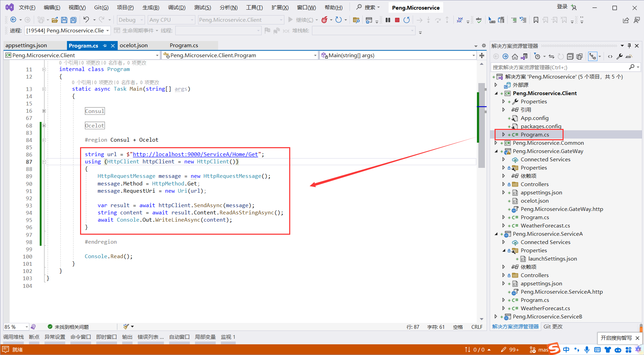Open the 输出 window
This screenshot has width=644, height=355.
pyautogui.click(x=127, y=337)
